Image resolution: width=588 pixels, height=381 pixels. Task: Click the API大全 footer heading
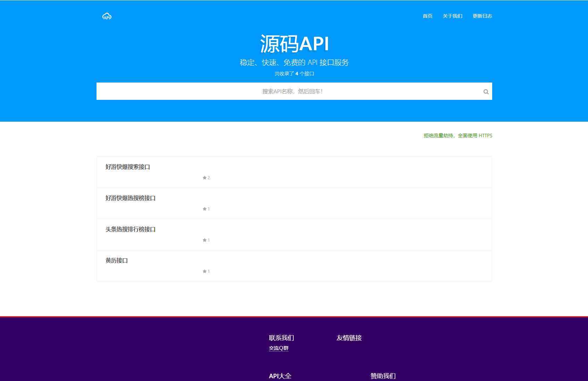(280, 376)
